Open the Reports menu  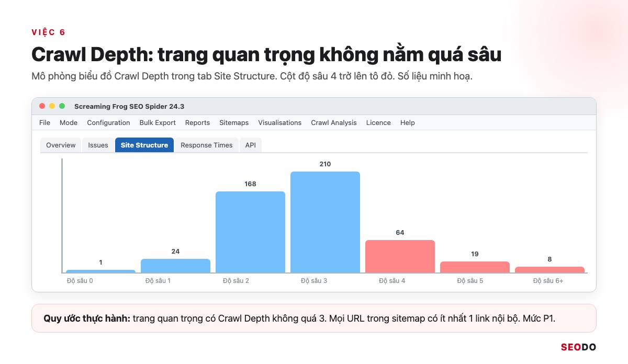pos(197,122)
